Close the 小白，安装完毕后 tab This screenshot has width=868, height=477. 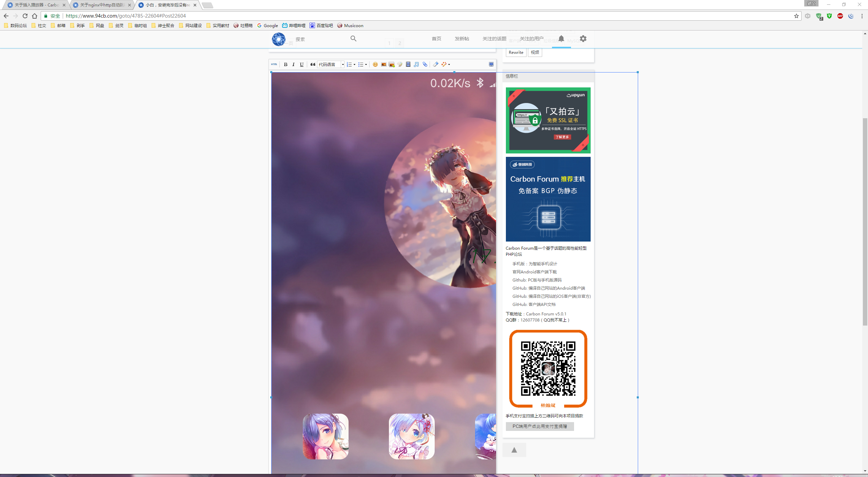195,5
